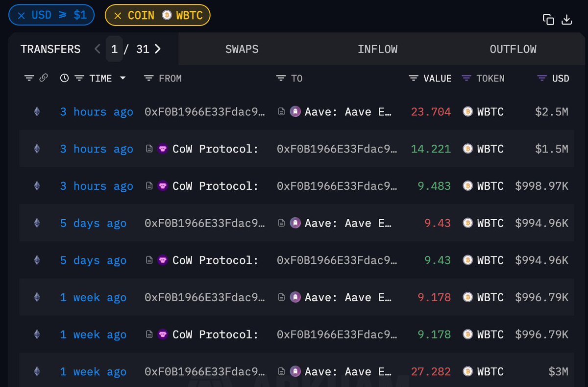Click contract document icon in $1.5M row
588x387 pixels.
coord(149,149)
